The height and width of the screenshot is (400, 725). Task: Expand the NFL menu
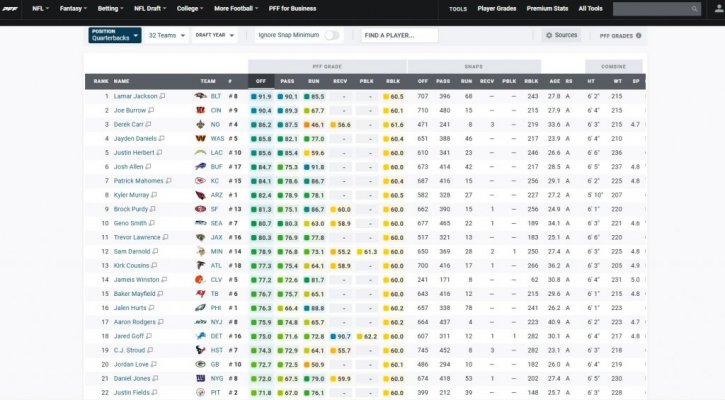(x=40, y=8)
